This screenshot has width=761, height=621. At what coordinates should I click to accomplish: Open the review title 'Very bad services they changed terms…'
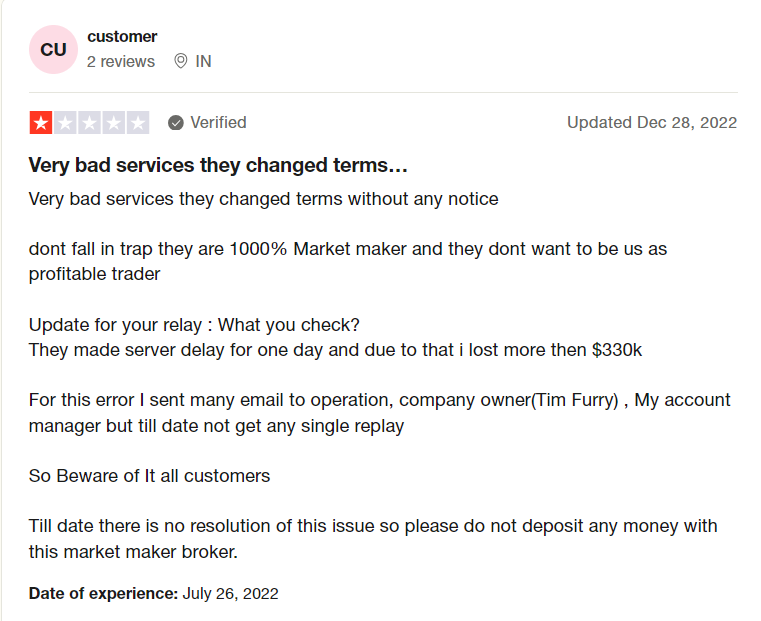(218, 165)
